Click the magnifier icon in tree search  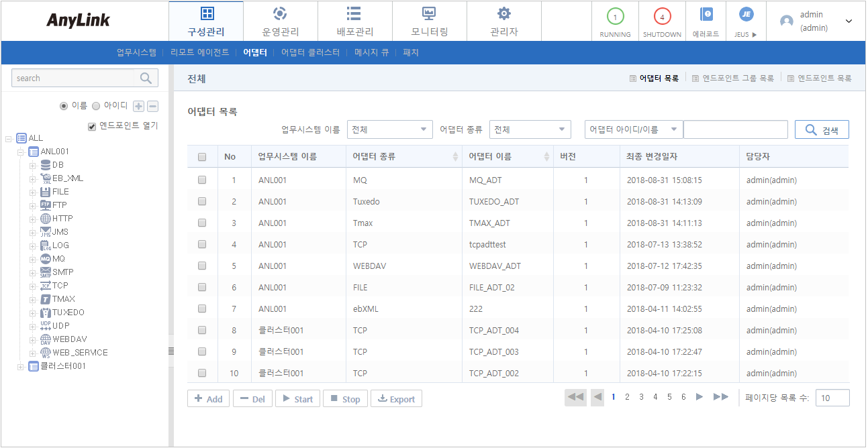146,78
